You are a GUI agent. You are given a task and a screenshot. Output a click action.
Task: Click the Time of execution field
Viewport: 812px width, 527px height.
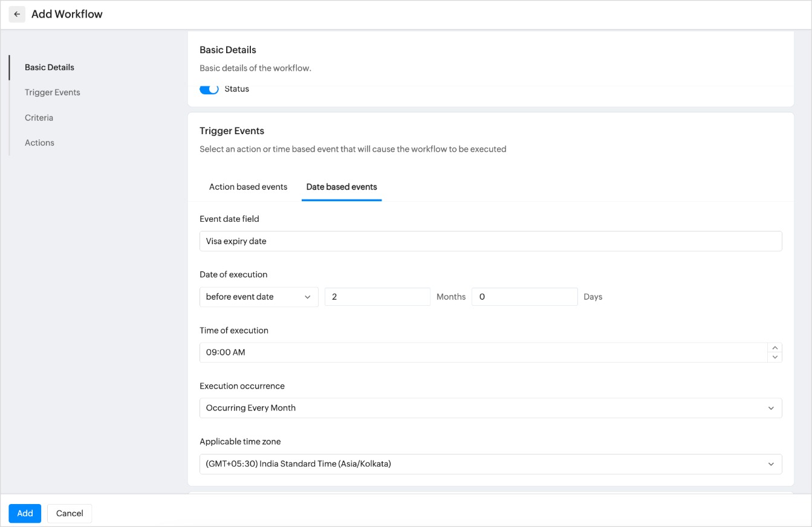tap(482, 352)
